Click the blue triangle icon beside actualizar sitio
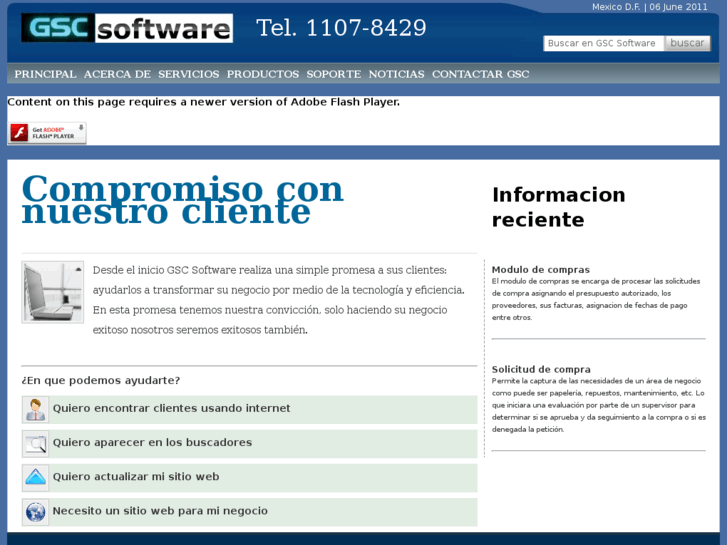This screenshot has width=727, height=545. pos(35,478)
